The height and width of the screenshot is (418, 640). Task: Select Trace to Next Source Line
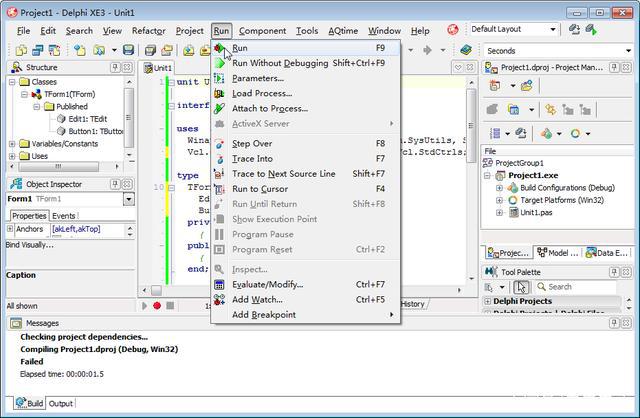click(x=305, y=173)
